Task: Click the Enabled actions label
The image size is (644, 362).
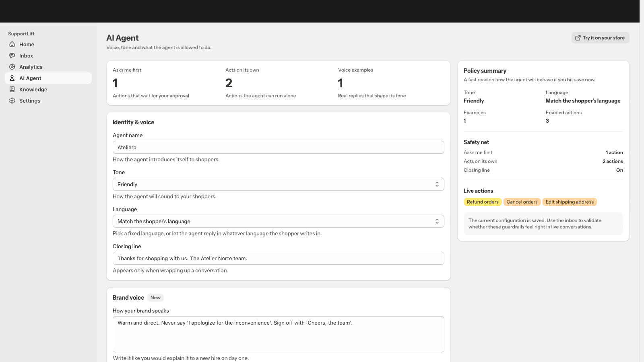Action: 563,113
